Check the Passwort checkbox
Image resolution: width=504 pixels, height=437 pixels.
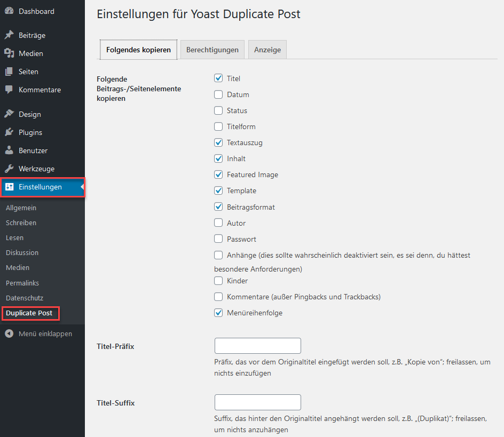click(x=218, y=239)
